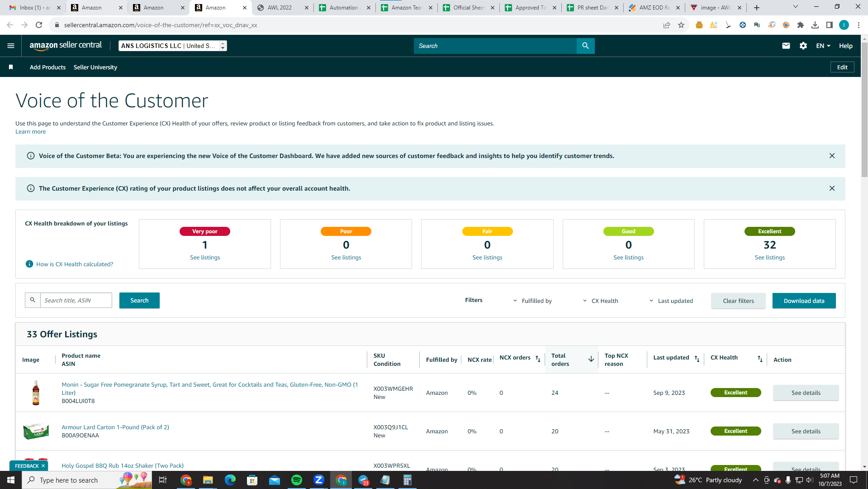See details for Monin Pomegranate Syrup
This screenshot has width=868, height=489.
[x=806, y=393]
